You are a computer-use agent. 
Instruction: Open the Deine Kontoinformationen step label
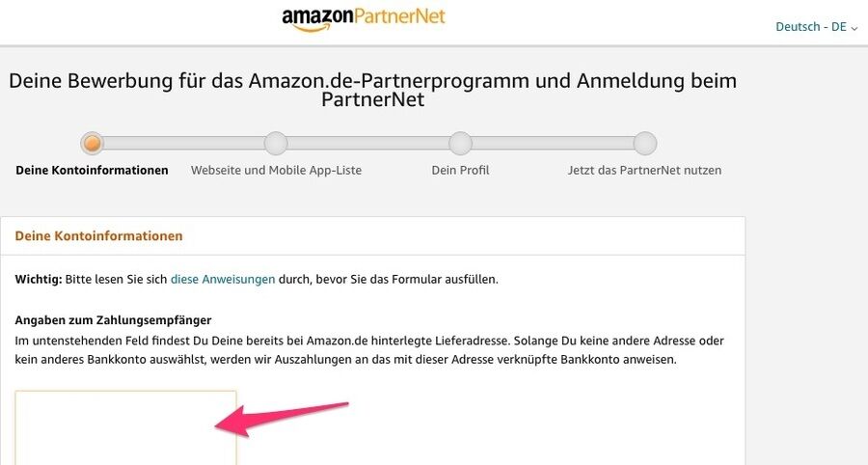coord(92,171)
